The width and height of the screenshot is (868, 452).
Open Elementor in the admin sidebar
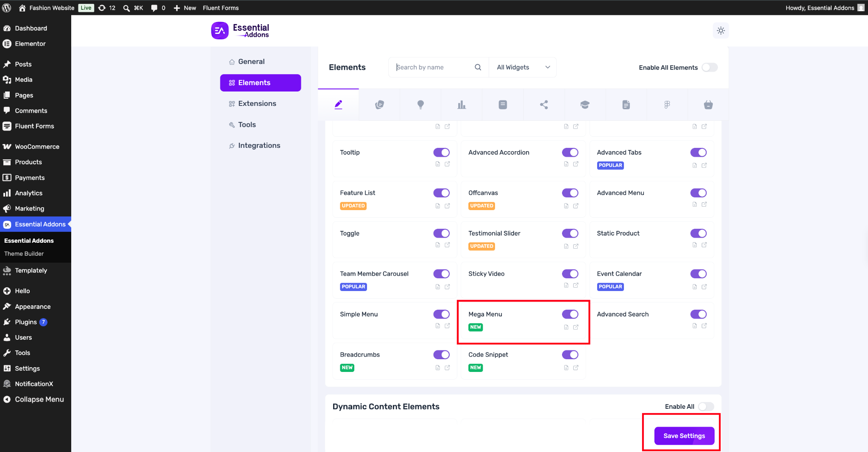coord(36,44)
